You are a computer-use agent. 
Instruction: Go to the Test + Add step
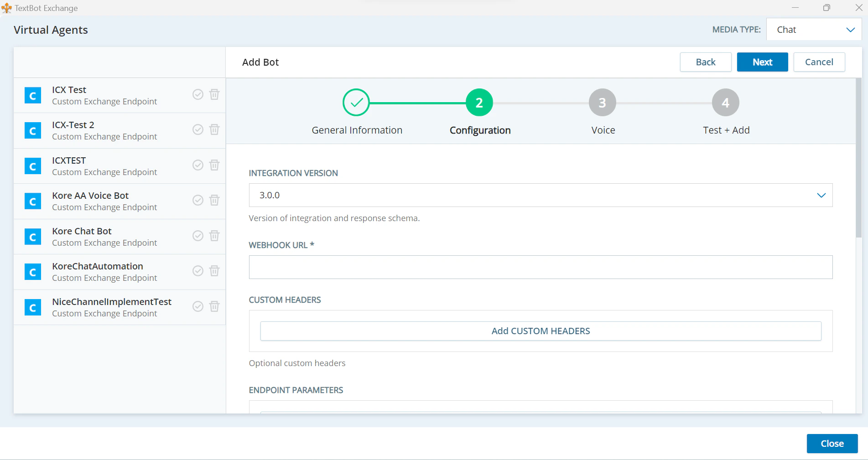point(726,102)
